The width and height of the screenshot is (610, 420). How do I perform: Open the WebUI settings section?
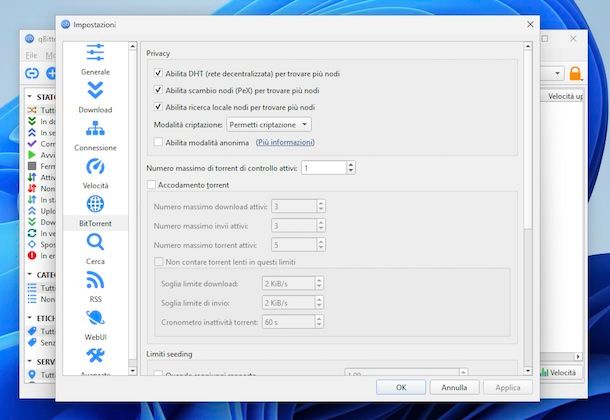point(96,324)
